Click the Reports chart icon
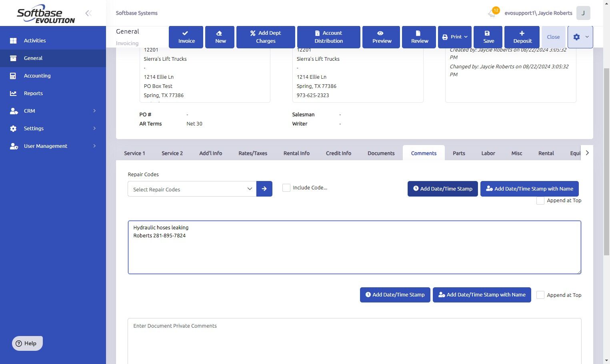 click(13, 93)
